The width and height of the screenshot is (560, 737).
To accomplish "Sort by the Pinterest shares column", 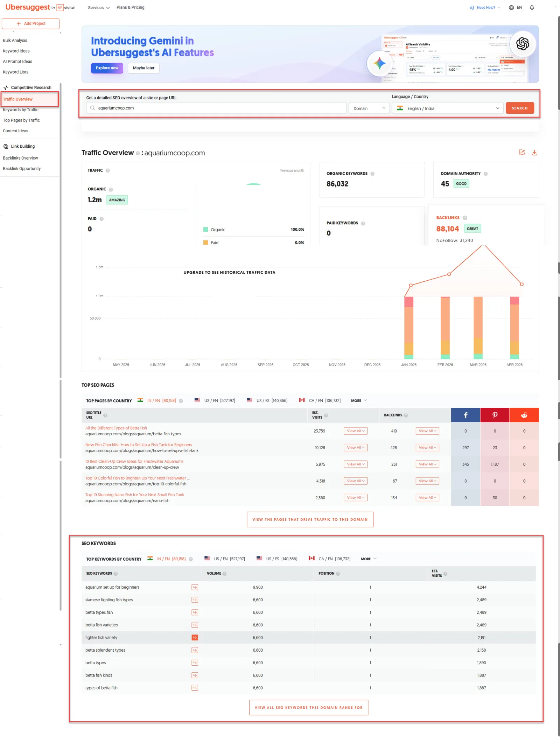I will pos(495,415).
